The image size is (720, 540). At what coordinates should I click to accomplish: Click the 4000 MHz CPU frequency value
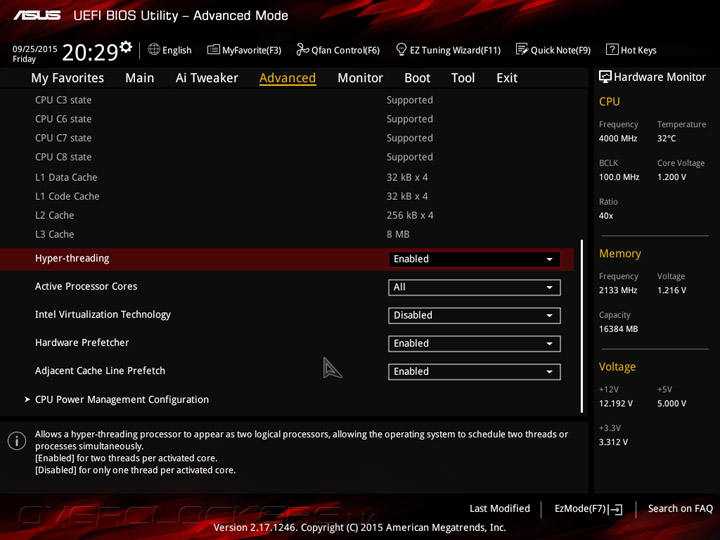618,138
